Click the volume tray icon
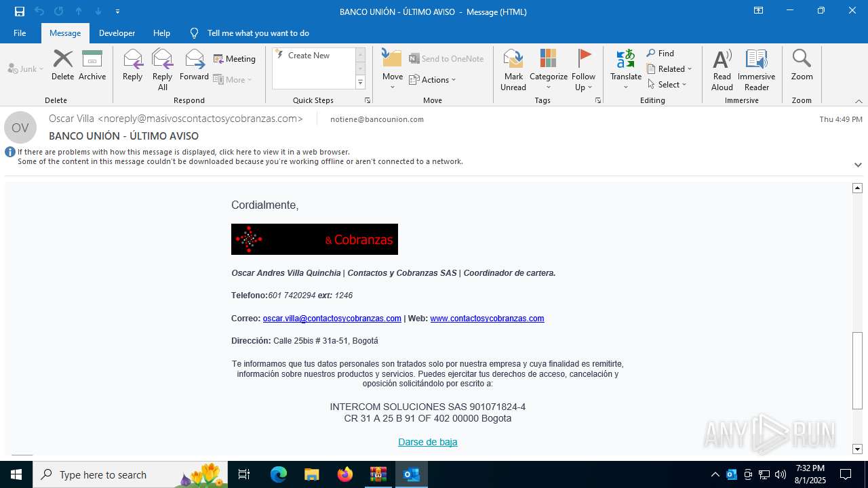 click(781, 474)
